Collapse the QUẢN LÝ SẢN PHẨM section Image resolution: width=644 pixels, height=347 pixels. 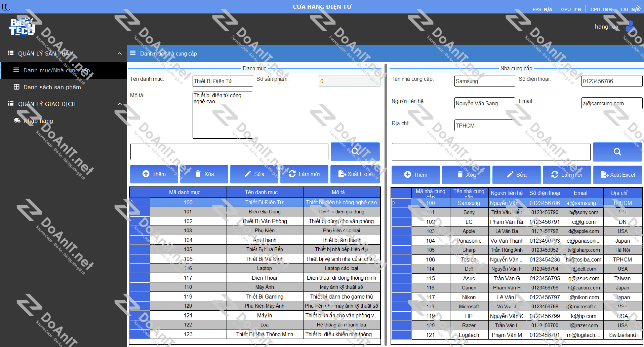pos(120,54)
